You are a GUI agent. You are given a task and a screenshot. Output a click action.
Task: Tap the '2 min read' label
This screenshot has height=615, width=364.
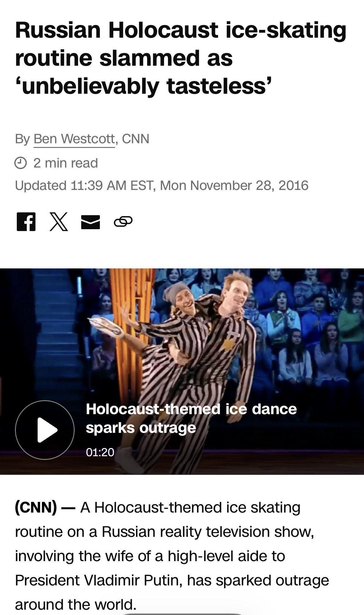(x=66, y=163)
